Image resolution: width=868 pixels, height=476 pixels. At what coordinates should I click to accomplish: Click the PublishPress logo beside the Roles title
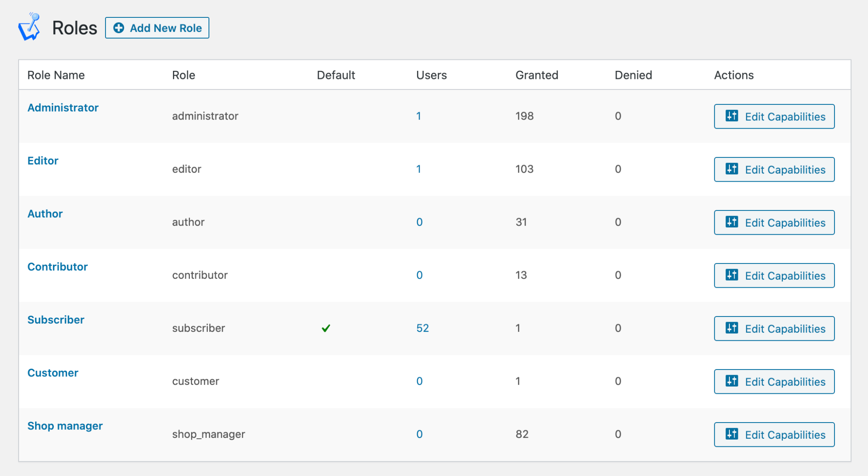tap(29, 27)
